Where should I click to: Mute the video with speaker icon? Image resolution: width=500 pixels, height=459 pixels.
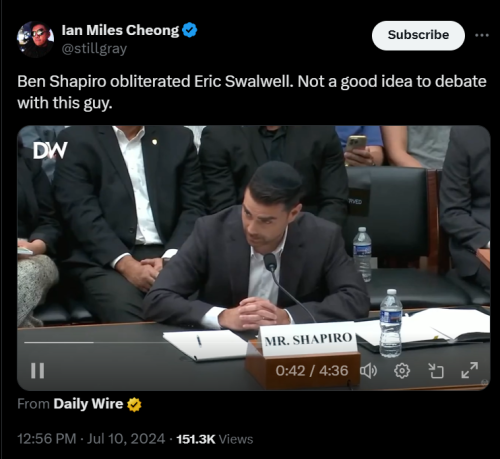[368, 371]
